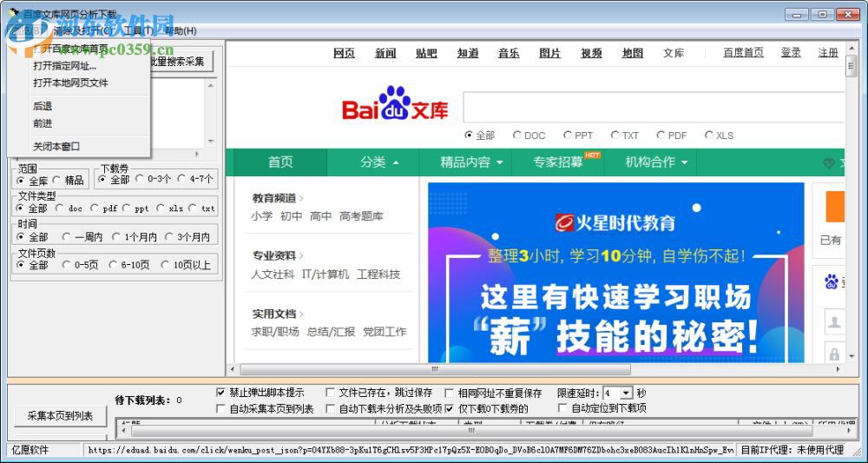Screen dimensions: 868x463
Task: Click the Wenku search input field
Action: click(654, 107)
